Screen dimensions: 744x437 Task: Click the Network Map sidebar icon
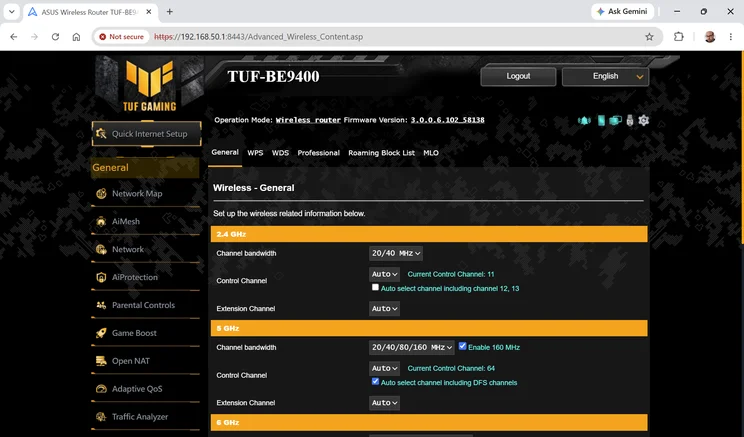coord(101,194)
